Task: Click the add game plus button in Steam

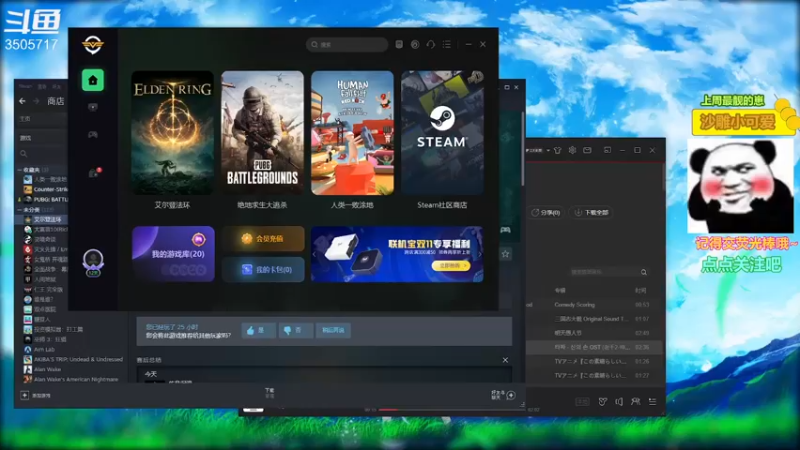Action: (x=24, y=395)
